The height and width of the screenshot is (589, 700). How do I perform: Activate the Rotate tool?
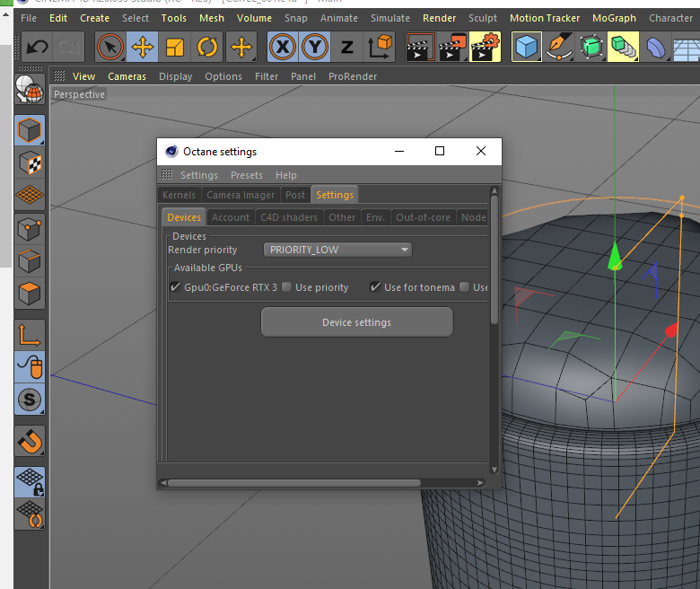coord(207,47)
